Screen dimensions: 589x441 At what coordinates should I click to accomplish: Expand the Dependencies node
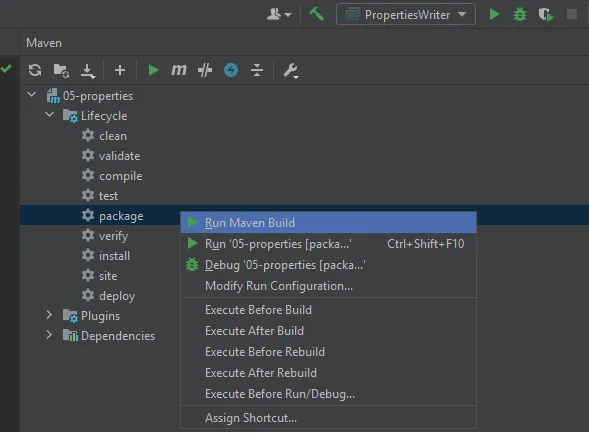(x=49, y=335)
